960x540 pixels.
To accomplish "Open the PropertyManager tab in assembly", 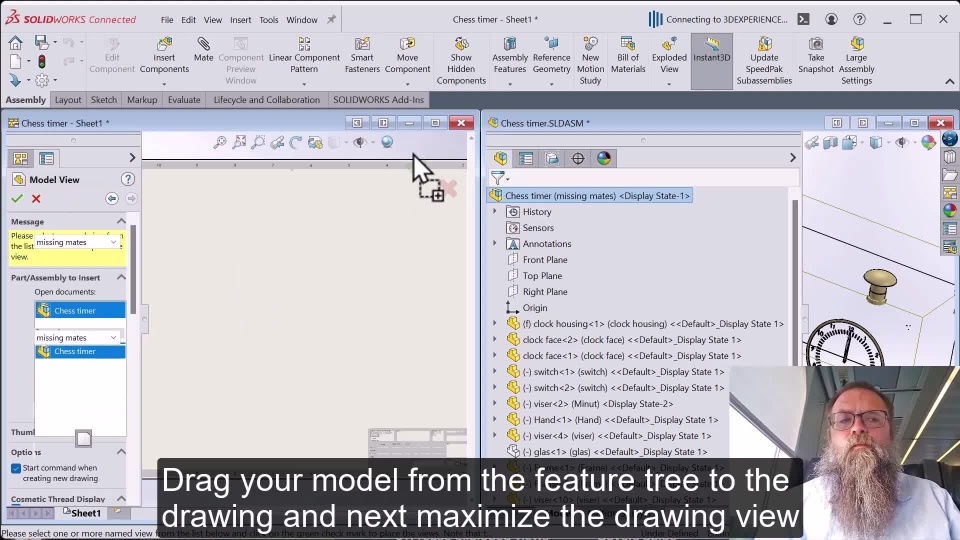I will (x=525, y=159).
